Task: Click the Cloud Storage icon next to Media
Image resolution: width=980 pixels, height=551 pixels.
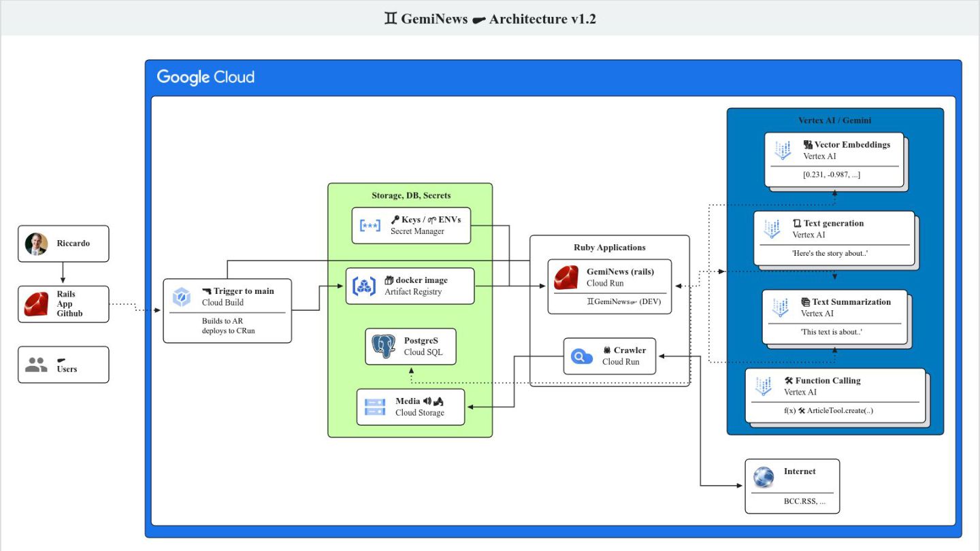Action: pos(375,407)
